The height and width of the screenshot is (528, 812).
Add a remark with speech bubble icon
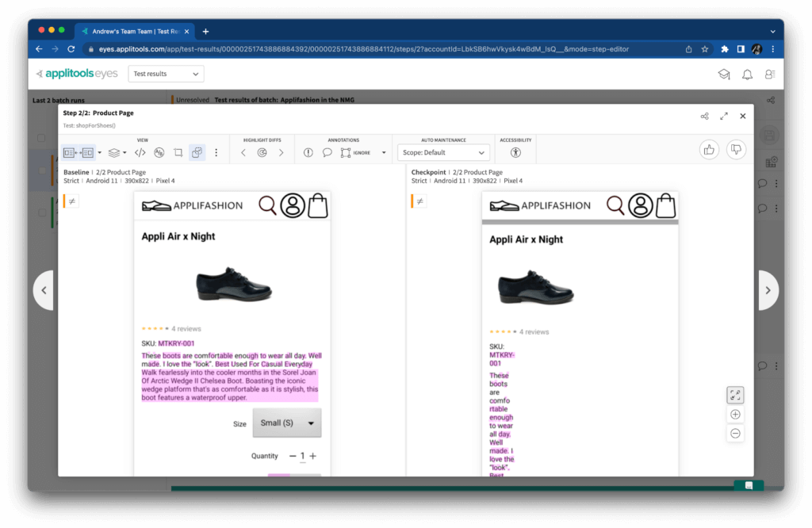coord(327,152)
